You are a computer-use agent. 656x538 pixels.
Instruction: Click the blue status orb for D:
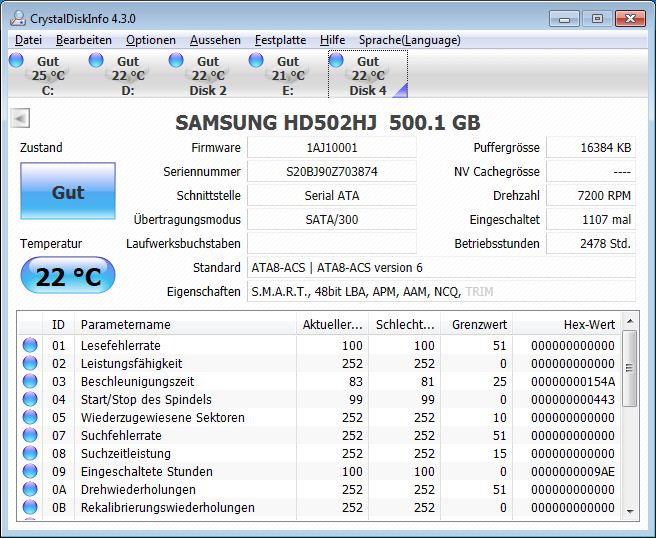point(96,60)
